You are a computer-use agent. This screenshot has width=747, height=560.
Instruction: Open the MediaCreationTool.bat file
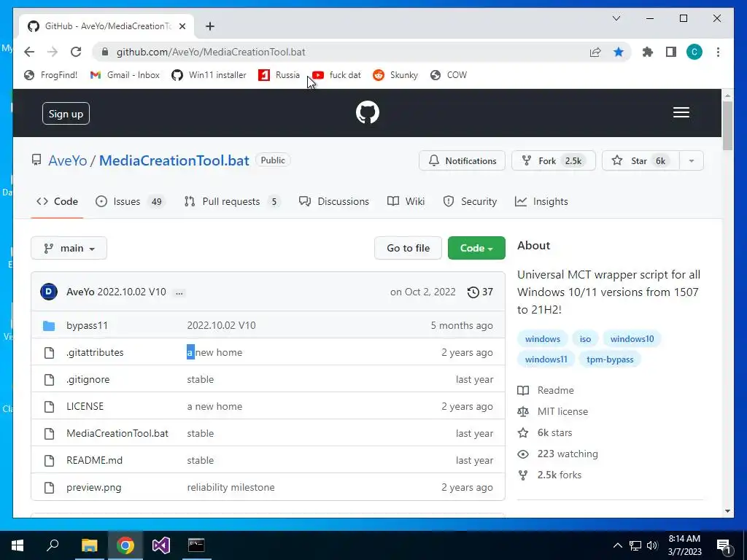117,433
